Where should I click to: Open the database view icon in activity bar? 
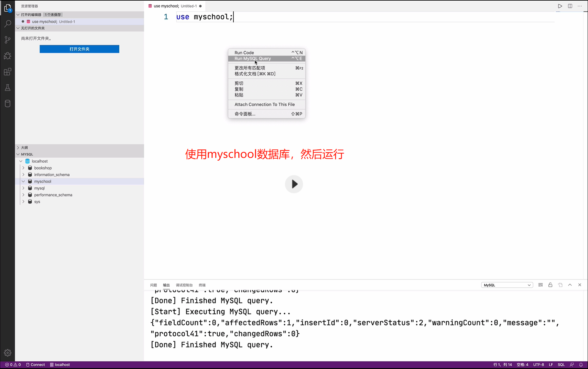point(8,103)
